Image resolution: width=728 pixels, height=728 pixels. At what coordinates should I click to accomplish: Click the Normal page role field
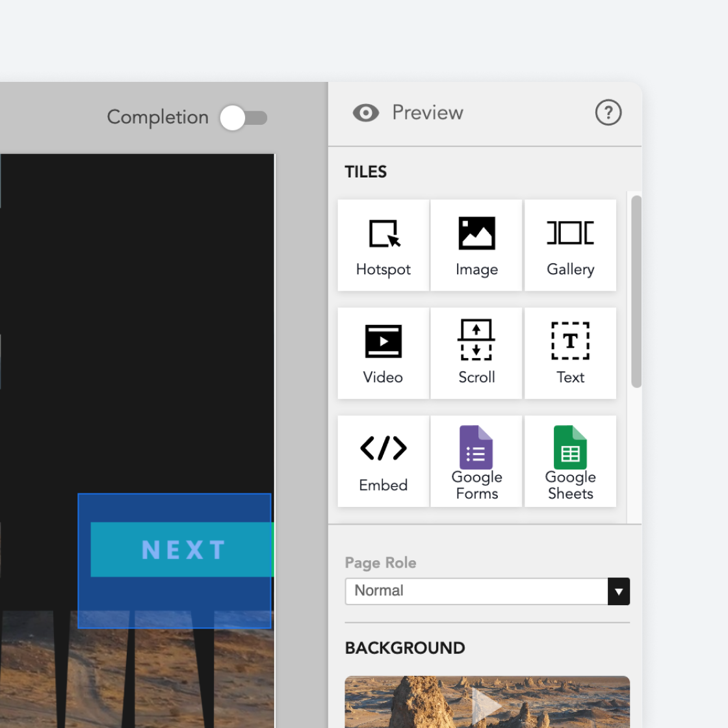(476, 591)
